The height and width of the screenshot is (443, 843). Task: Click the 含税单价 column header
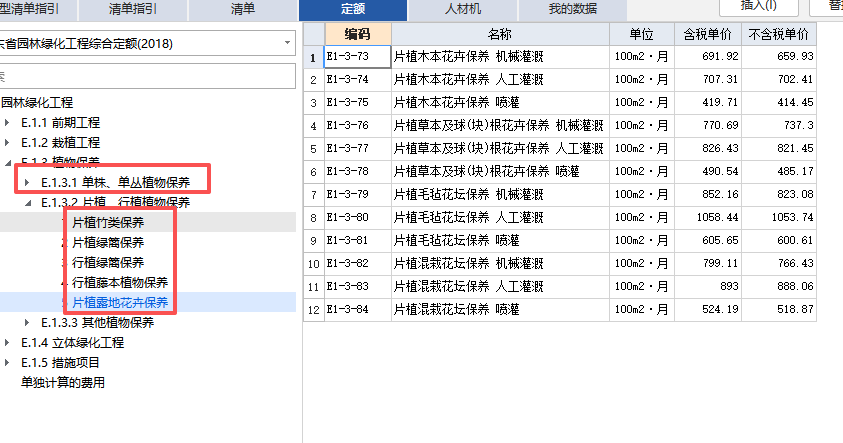point(708,34)
